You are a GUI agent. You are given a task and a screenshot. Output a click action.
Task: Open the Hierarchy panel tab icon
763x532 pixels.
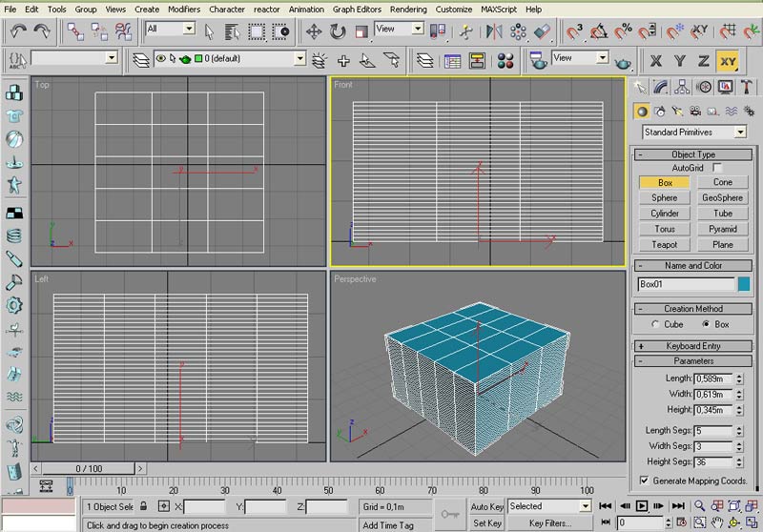coord(682,87)
